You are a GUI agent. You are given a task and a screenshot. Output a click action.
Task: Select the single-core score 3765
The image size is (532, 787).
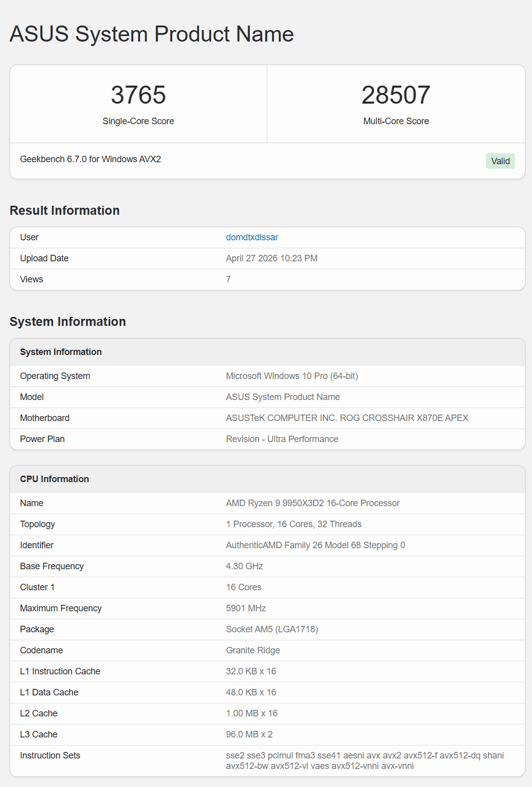[138, 95]
